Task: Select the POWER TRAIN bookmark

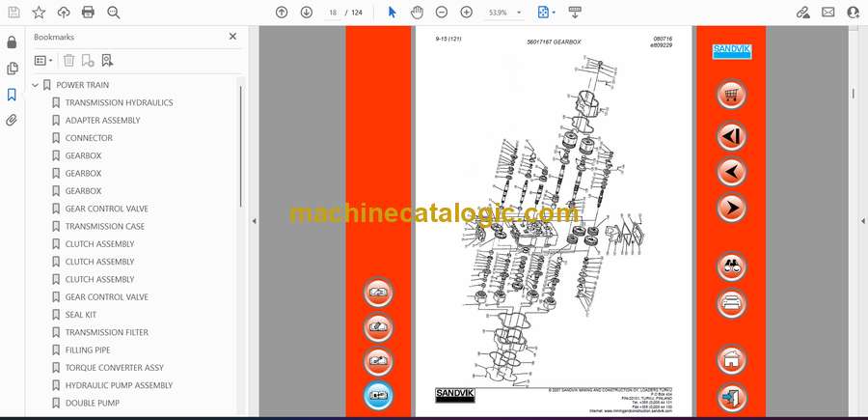Action: click(83, 85)
